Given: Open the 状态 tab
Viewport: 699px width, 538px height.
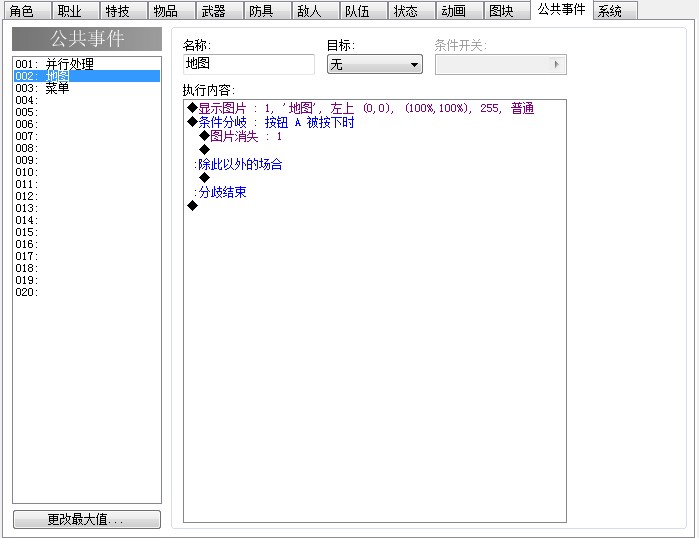Looking at the screenshot, I should (x=412, y=11).
